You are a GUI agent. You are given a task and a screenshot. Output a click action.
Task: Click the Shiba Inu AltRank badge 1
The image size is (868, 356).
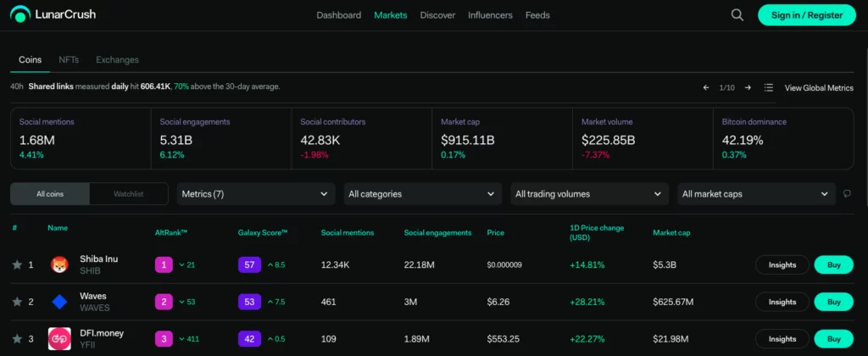pyautogui.click(x=164, y=264)
